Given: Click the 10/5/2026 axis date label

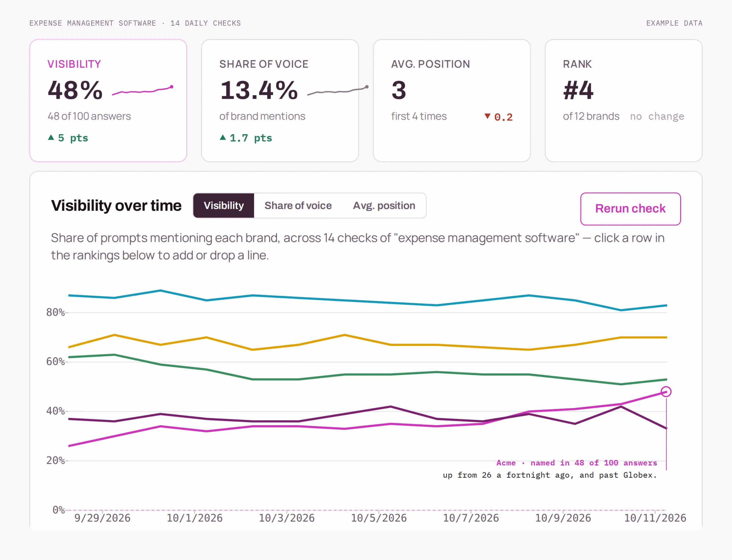Looking at the screenshot, I should click(379, 518).
